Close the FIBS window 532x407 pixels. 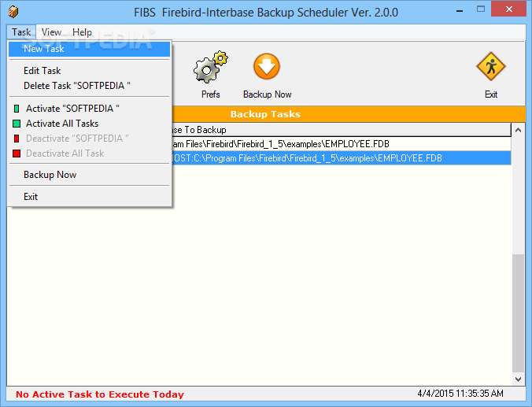[x=508, y=9]
